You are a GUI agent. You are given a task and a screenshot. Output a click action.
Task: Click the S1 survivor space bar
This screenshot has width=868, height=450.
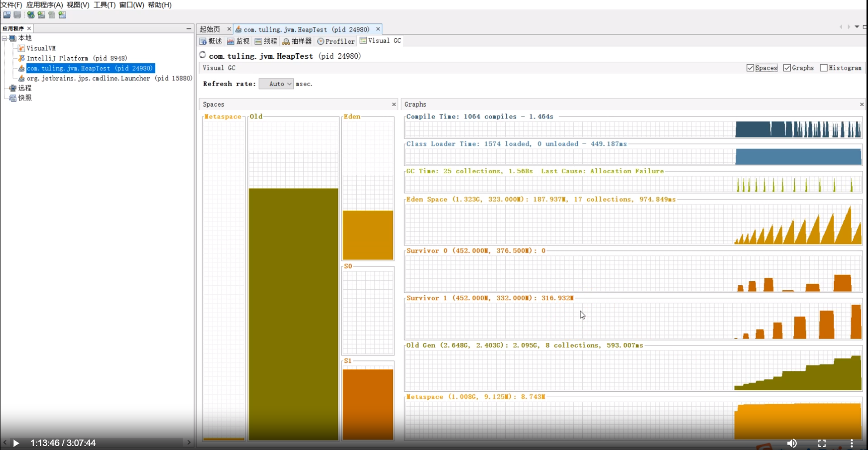point(368,405)
